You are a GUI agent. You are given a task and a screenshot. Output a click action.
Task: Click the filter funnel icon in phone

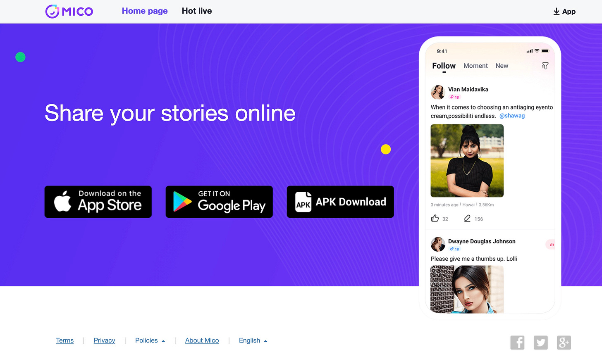(545, 66)
